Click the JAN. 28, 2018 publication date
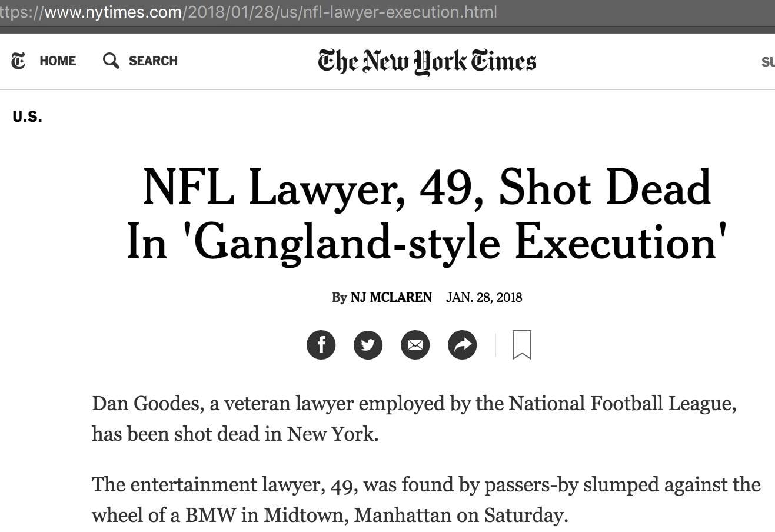 pos(484,297)
